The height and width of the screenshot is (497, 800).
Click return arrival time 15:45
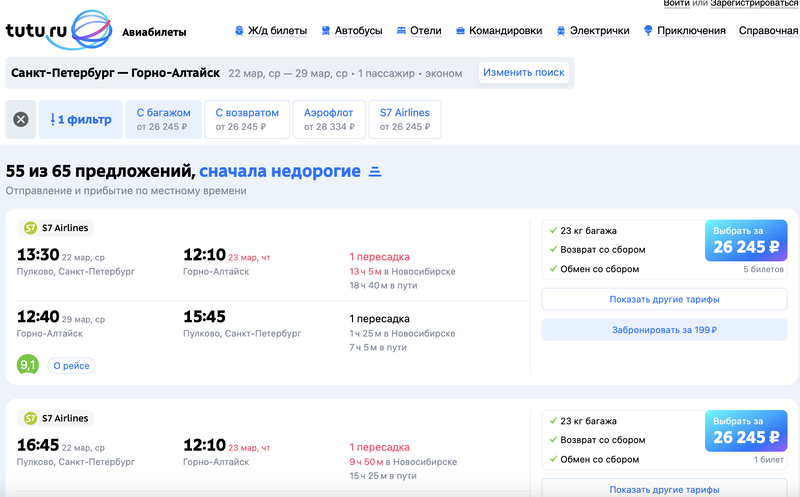205,316
